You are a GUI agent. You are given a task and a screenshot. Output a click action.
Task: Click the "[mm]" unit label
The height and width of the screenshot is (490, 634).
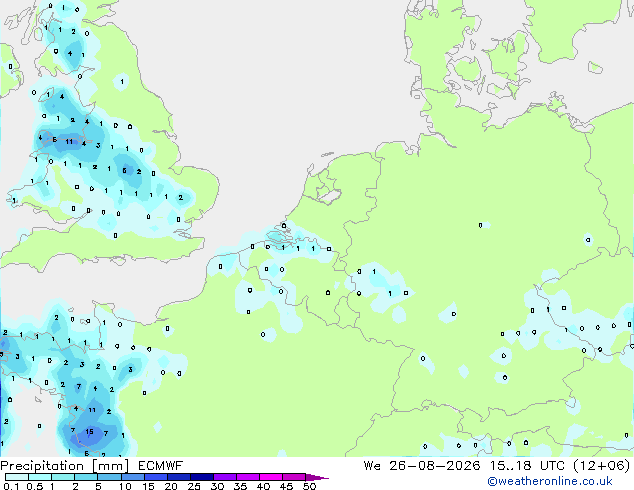tap(110, 466)
